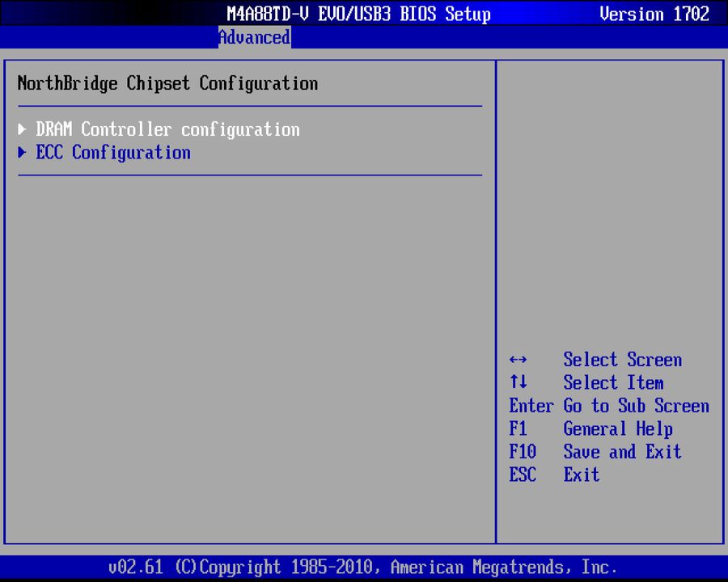Click the separator line under the configuration list
This screenshot has width=728, height=582.
click(x=249, y=173)
